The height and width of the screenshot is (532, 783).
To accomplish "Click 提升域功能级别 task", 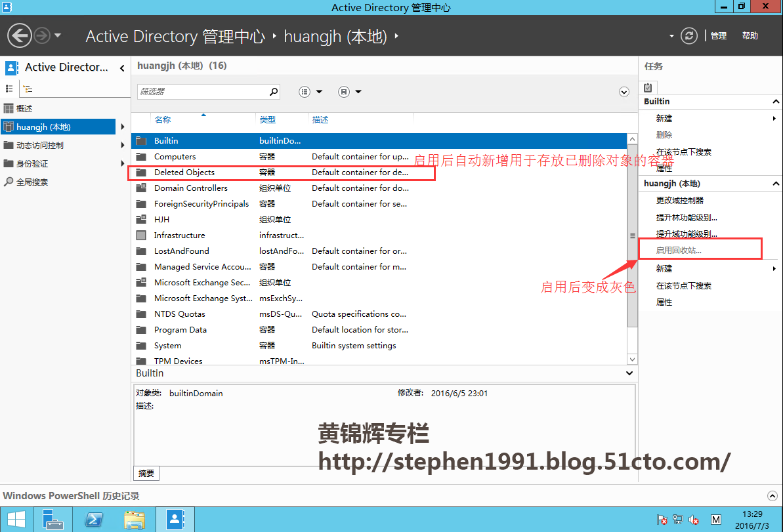I will (687, 234).
